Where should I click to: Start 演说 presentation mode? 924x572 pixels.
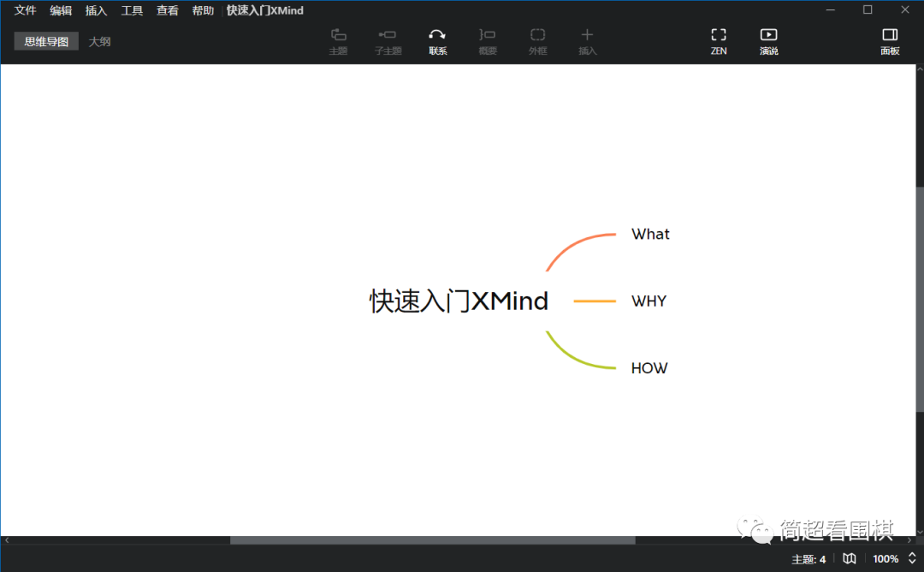[x=768, y=41]
